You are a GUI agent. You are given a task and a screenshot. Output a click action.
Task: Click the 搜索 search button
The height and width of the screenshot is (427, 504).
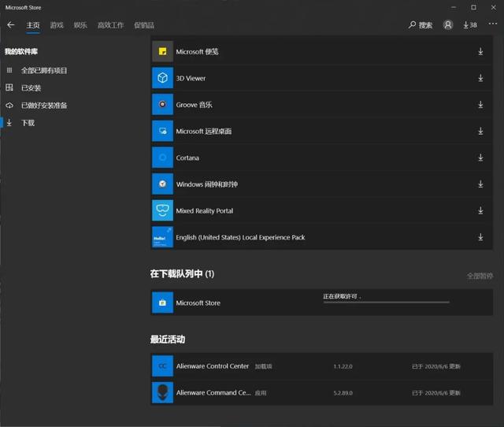coord(421,24)
